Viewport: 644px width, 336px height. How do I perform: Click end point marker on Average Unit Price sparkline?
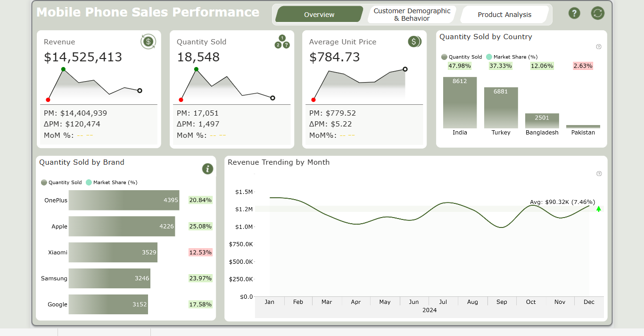pos(405,69)
